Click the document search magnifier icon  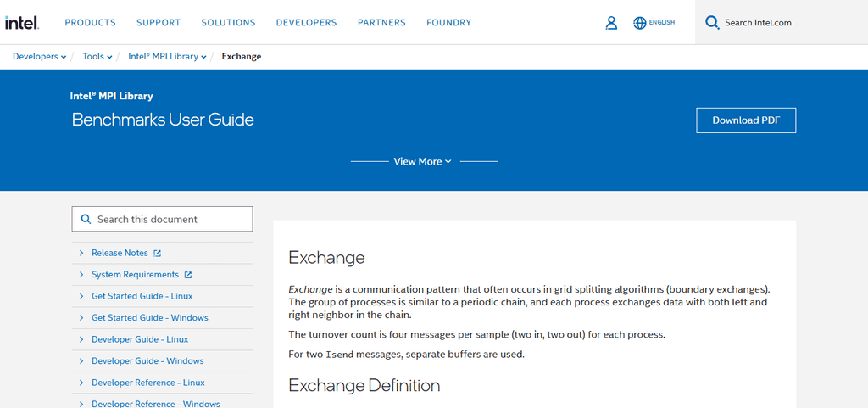pyautogui.click(x=86, y=219)
